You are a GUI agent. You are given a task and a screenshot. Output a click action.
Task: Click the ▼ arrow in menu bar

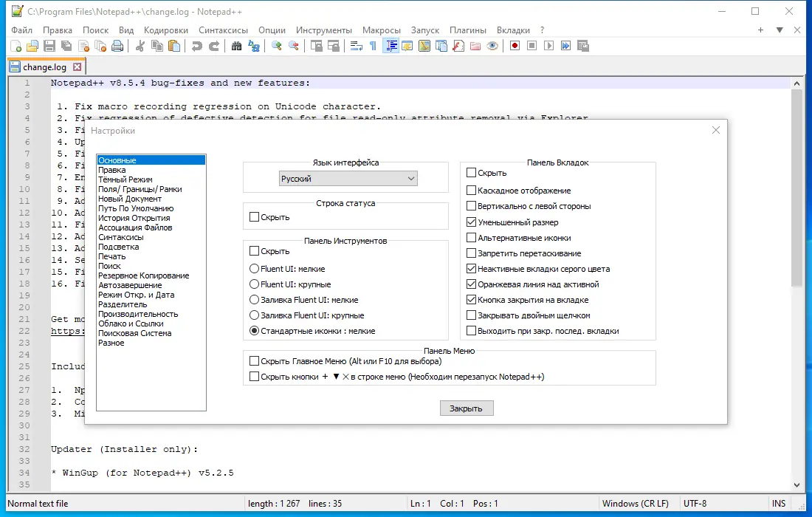[x=780, y=30]
